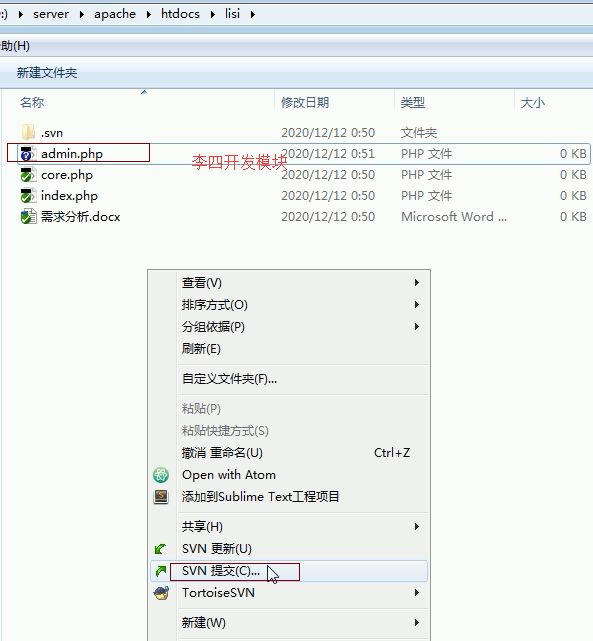
Task: Click the PHP 文件 type of core.php
Action: coord(426,175)
